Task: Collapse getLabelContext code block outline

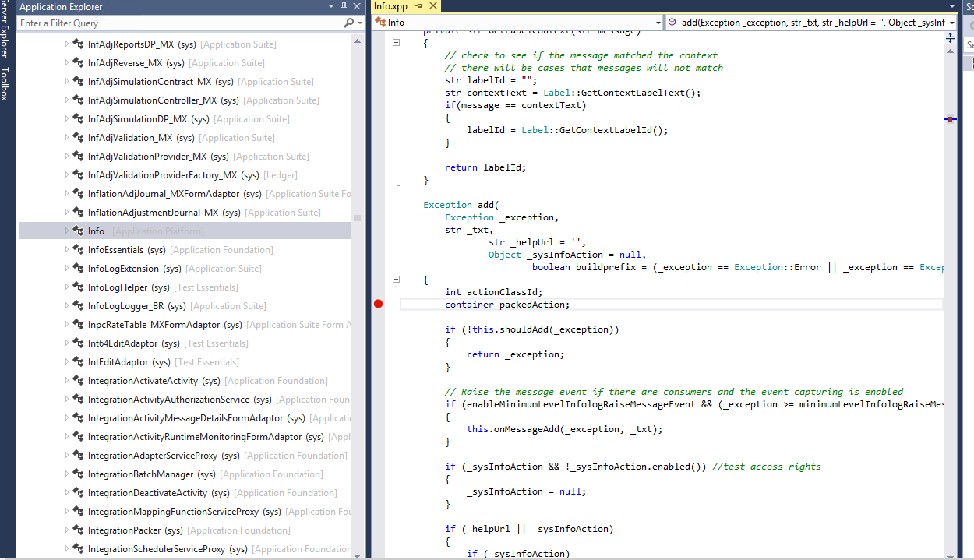Action: pos(396,43)
